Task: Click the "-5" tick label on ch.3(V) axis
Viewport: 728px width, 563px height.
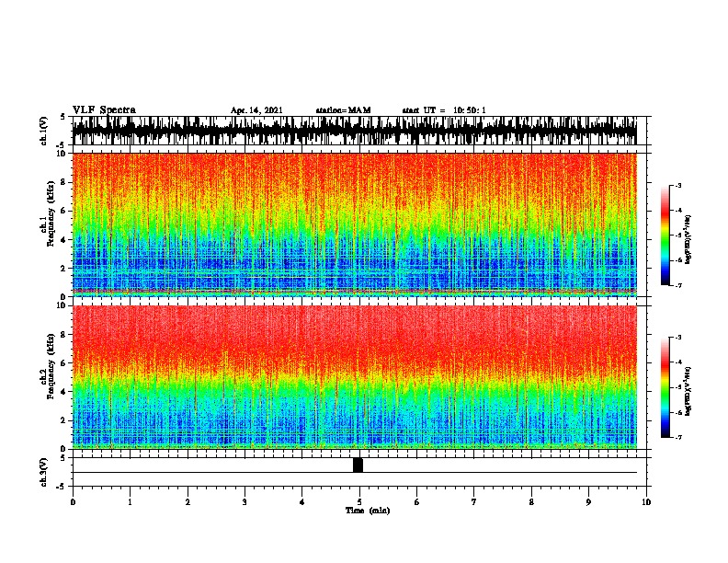Action: [63, 487]
